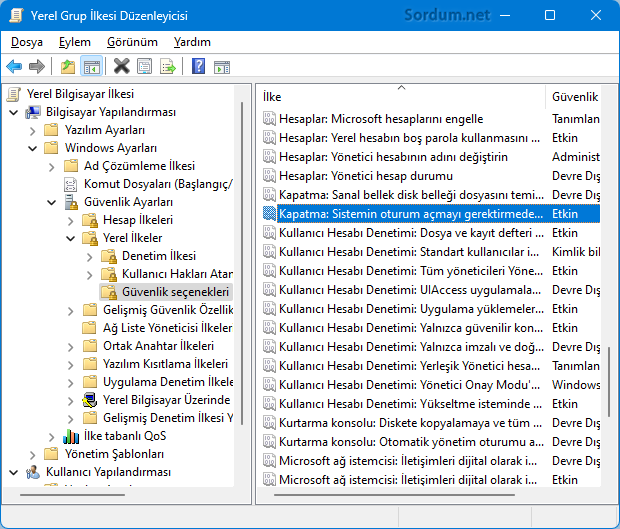The width and height of the screenshot is (620, 529).
Task: Expand the İlke tabanlı QoS node
Action: (x=51, y=436)
